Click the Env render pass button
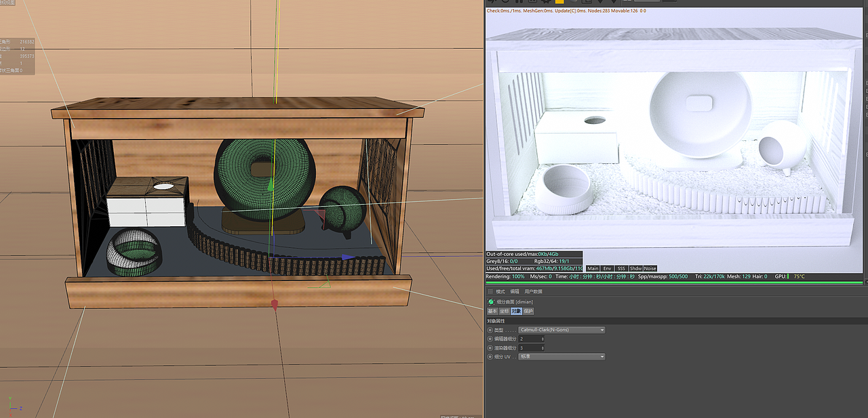 point(607,268)
